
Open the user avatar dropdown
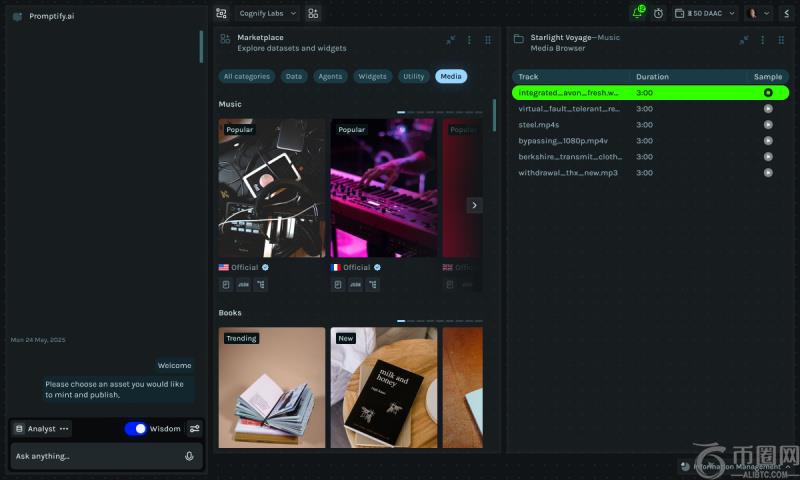click(x=757, y=13)
